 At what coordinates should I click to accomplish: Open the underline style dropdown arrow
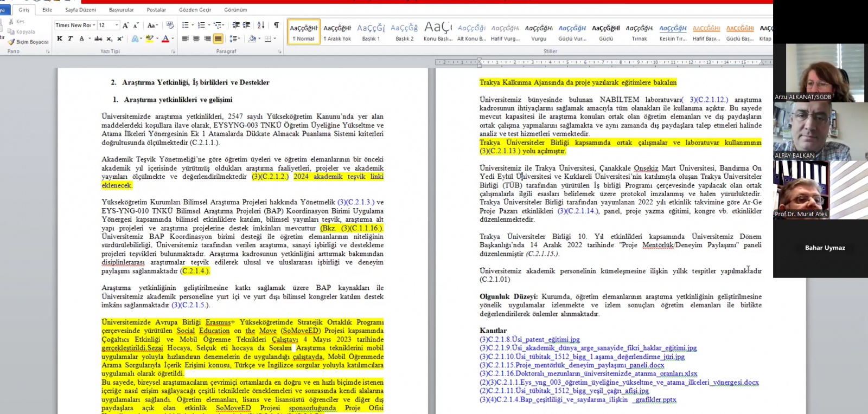pyautogui.click(x=88, y=38)
